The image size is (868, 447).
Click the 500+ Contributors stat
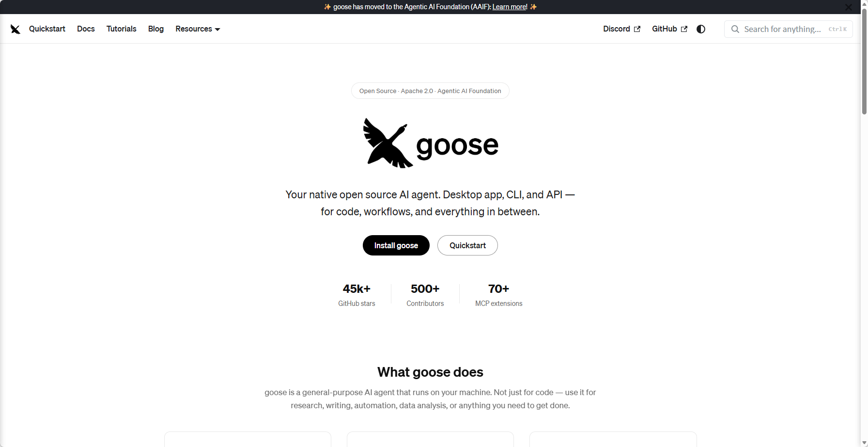(425, 295)
